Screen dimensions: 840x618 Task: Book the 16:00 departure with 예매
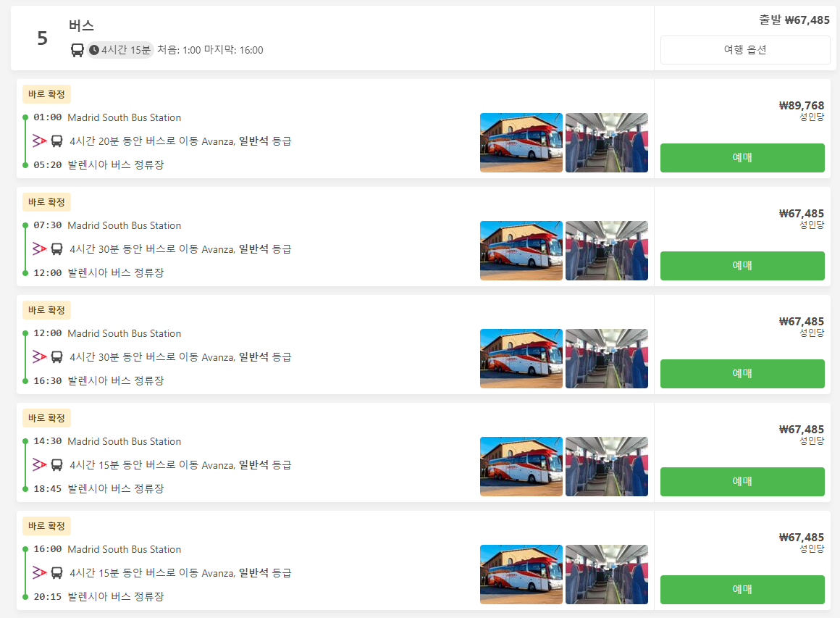742,590
